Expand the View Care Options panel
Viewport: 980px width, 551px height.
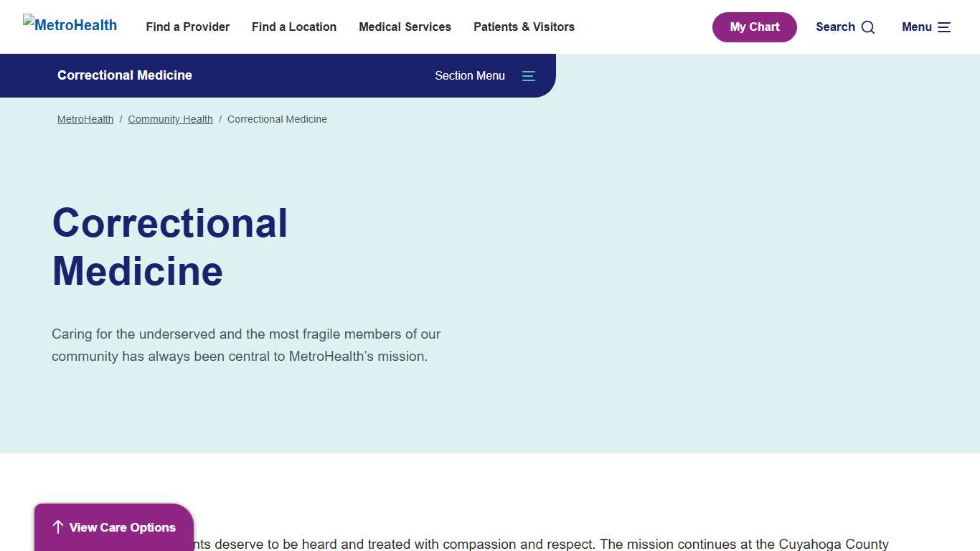[x=122, y=527]
